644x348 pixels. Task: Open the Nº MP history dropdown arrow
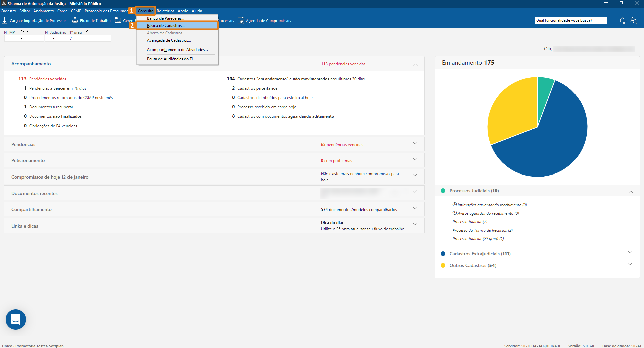28,31
